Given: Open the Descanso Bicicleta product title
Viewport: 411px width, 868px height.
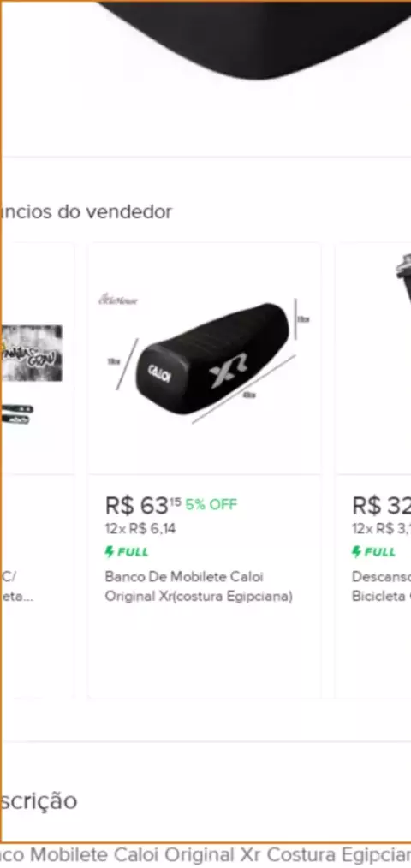Looking at the screenshot, I should pos(382,586).
